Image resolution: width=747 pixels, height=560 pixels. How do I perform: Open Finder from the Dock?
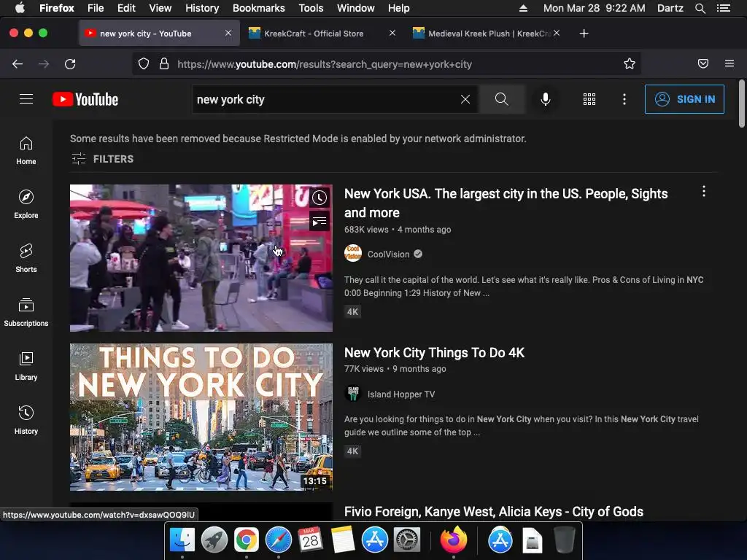[x=182, y=540]
